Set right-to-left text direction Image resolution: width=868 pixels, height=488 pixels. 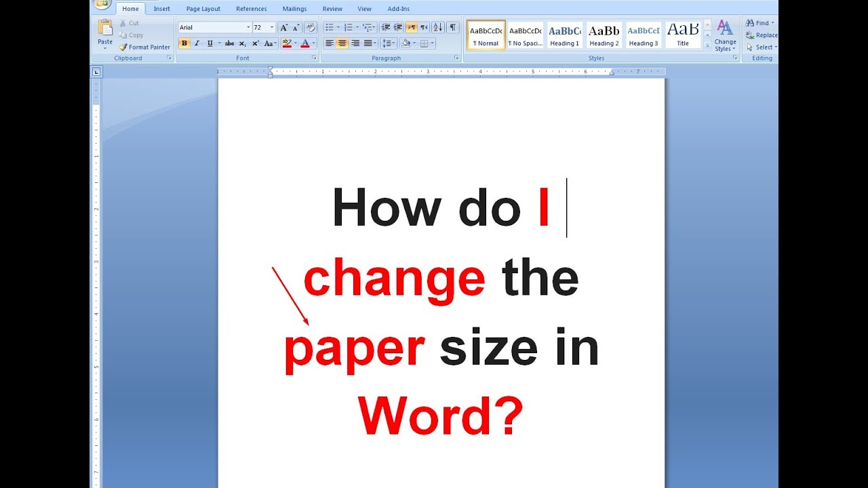pyautogui.click(x=424, y=27)
